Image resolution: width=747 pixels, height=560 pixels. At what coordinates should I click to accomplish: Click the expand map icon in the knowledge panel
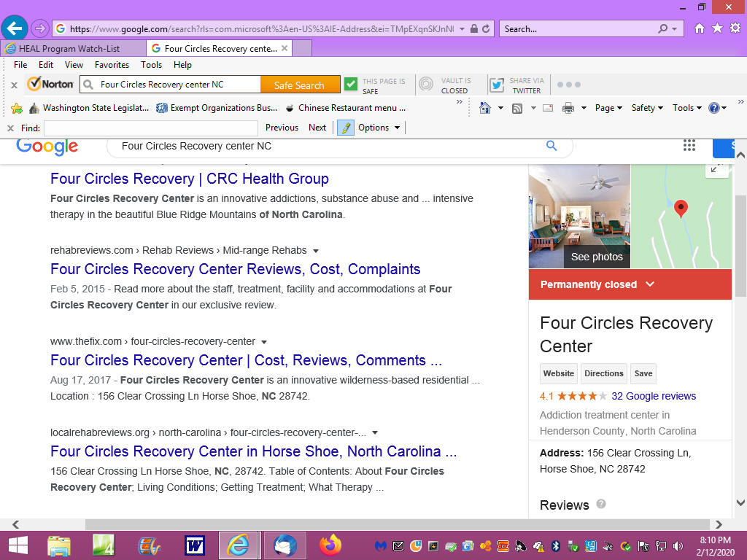click(716, 169)
